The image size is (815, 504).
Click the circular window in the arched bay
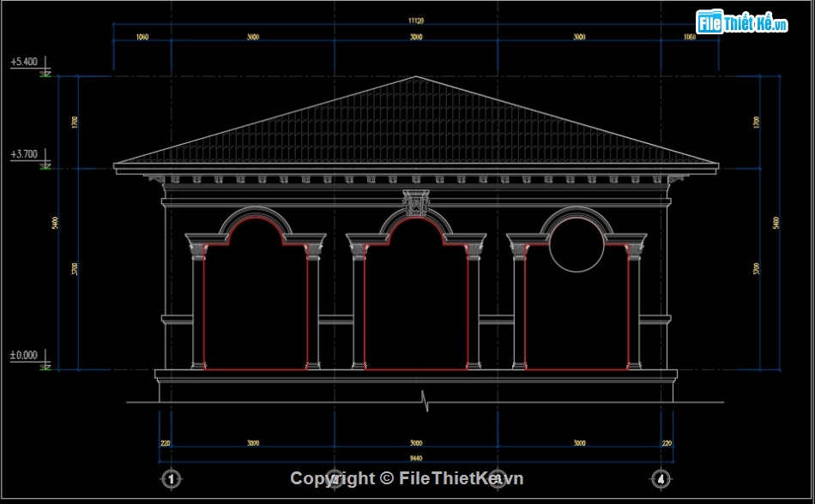click(x=577, y=244)
